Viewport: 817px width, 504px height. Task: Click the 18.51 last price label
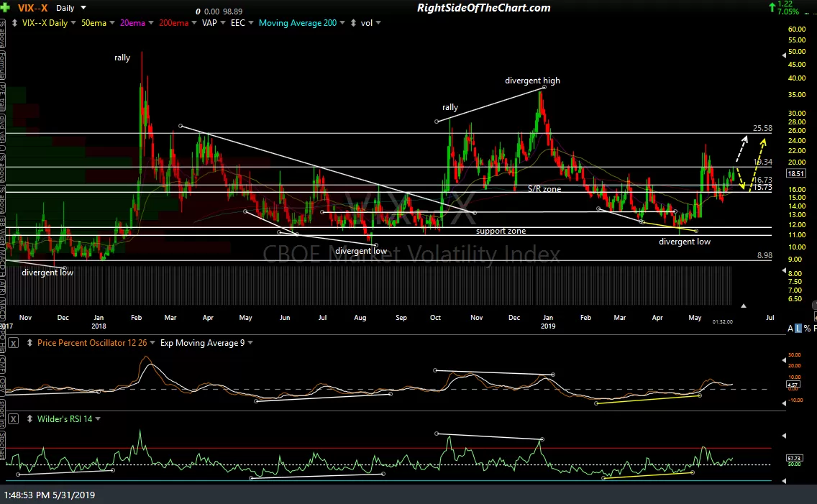795,173
